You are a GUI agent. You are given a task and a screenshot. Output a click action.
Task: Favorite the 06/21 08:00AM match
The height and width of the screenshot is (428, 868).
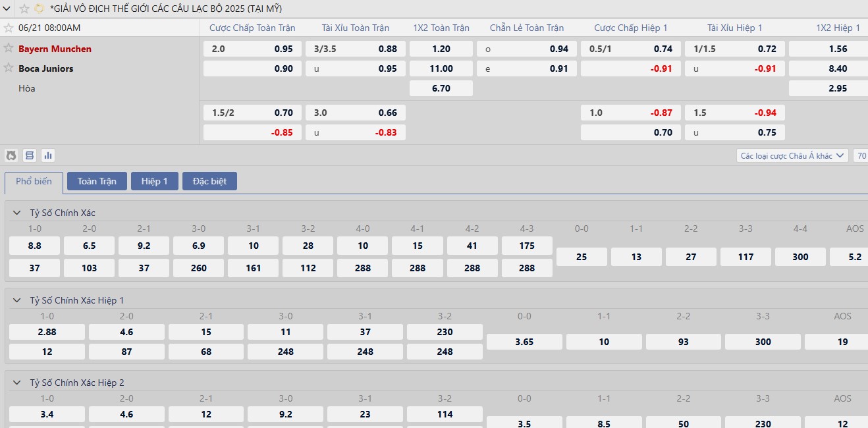tap(9, 28)
